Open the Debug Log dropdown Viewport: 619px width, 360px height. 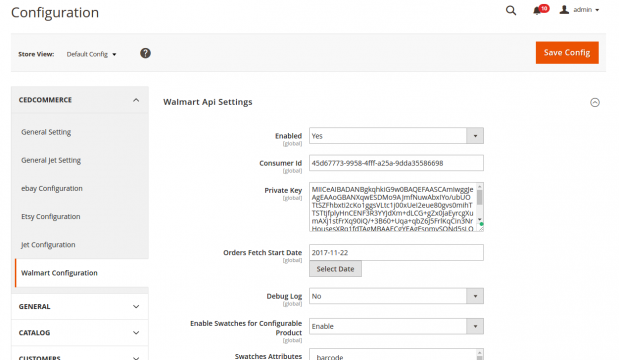point(396,296)
